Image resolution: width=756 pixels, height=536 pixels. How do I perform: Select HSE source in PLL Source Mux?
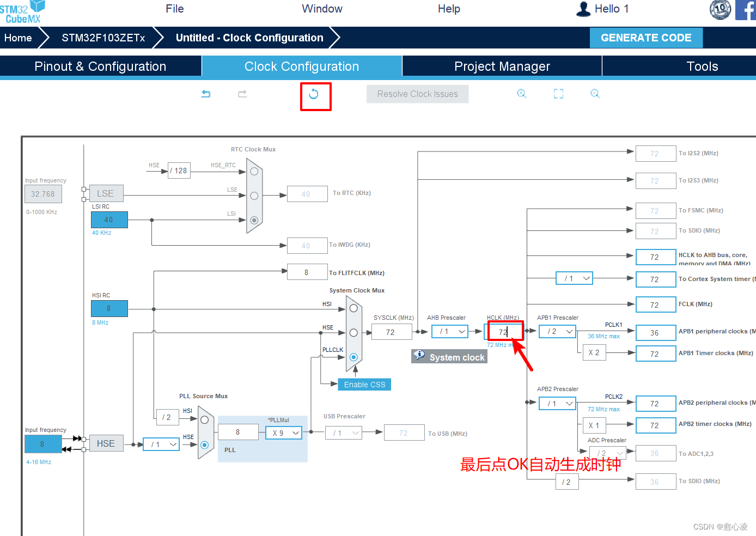(x=204, y=445)
